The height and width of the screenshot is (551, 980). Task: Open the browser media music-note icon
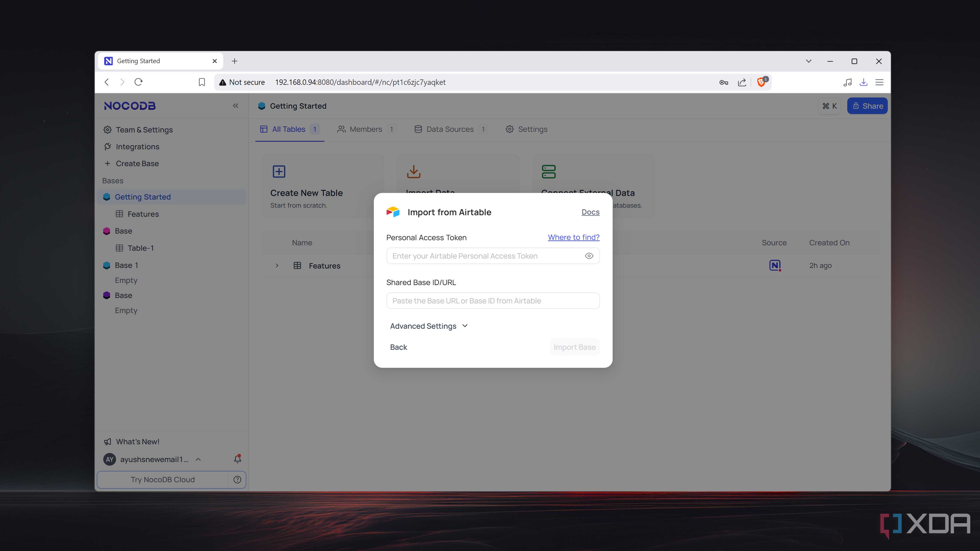tap(847, 82)
